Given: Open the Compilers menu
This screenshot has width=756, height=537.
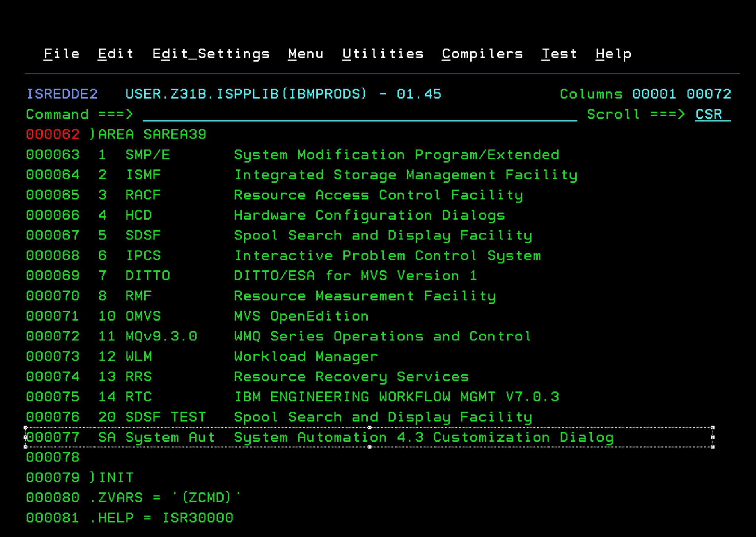Looking at the screenshot, I should tap(482, 54).
